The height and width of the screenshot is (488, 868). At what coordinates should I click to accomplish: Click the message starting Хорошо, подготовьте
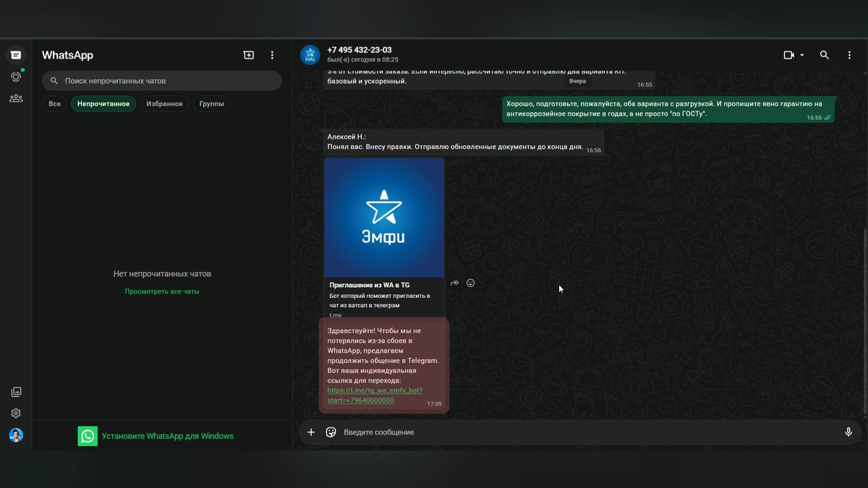668,109
